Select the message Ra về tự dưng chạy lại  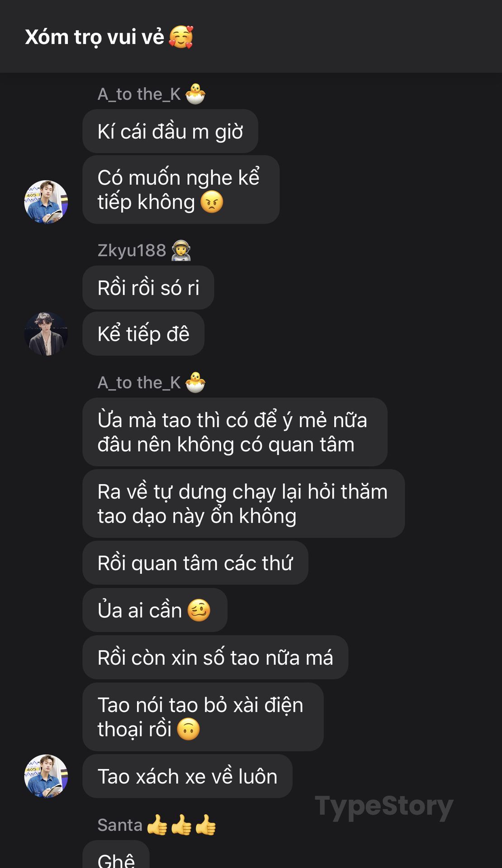(243, 504)
